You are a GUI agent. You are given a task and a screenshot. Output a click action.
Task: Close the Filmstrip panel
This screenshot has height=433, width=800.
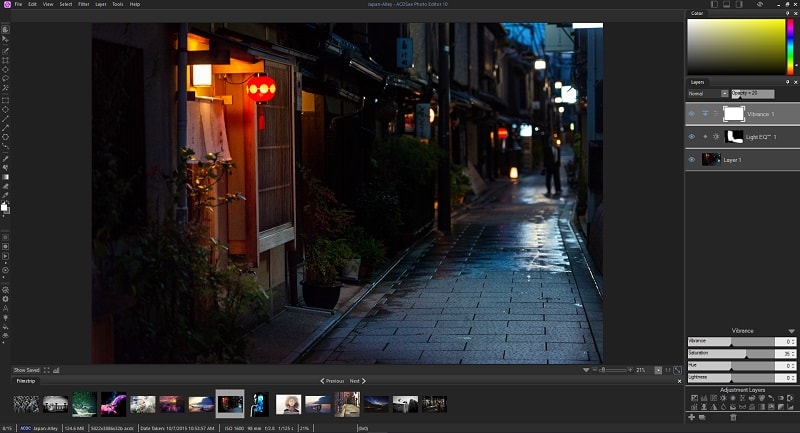click(x=679, y=381)
